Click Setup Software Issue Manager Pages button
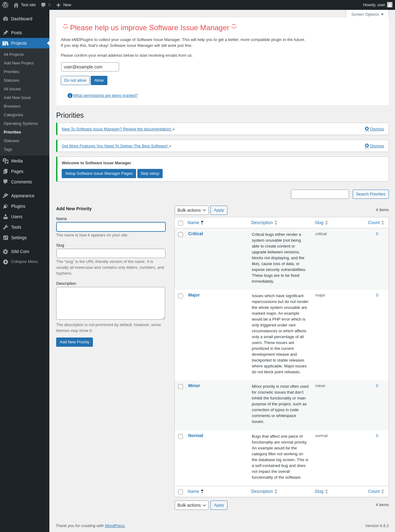395x532 pixels. tap(99, 174)
